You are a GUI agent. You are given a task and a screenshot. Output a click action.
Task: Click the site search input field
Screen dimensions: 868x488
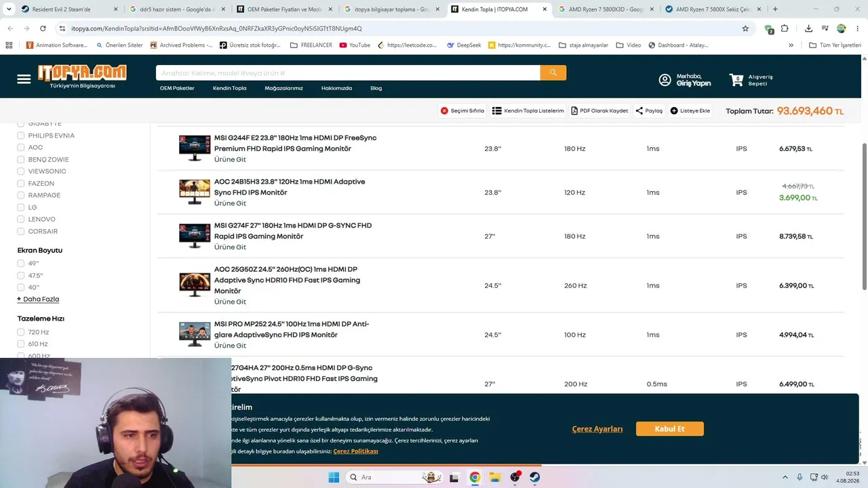coord(348,73)
